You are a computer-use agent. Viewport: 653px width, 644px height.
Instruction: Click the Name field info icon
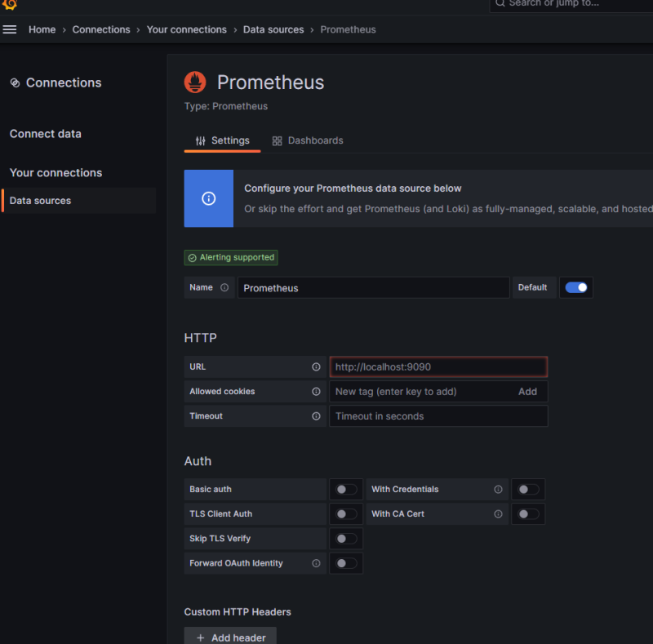224,287
